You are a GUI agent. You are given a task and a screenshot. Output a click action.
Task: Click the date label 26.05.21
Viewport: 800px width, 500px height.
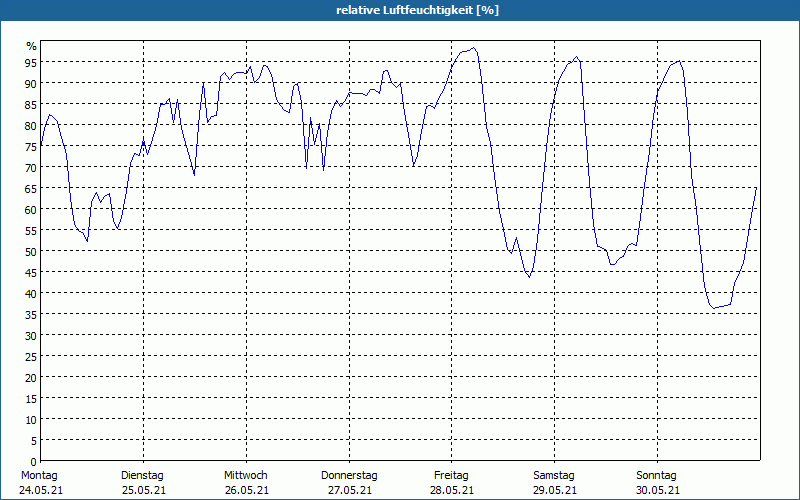point(246,490)
